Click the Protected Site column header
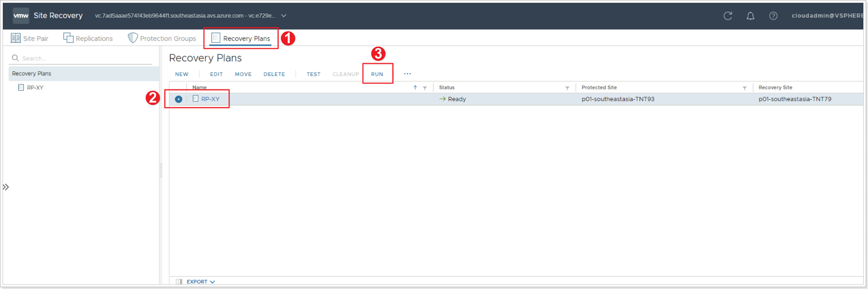Image resolution: width=868 pixels, height=289 pixels. (599, 88)
